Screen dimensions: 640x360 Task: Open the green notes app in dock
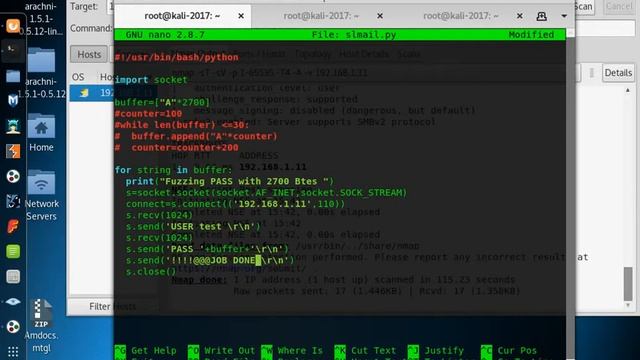(x=13, y=251)
